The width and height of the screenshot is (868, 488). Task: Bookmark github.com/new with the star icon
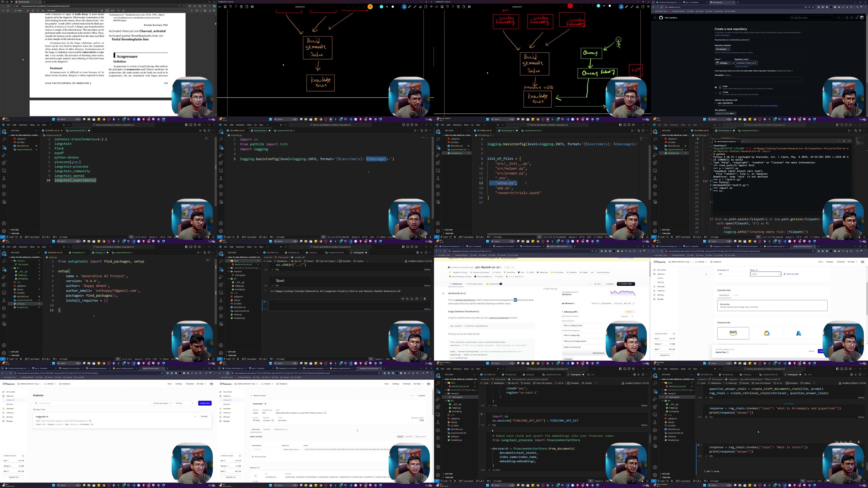(x=813, y=7)
